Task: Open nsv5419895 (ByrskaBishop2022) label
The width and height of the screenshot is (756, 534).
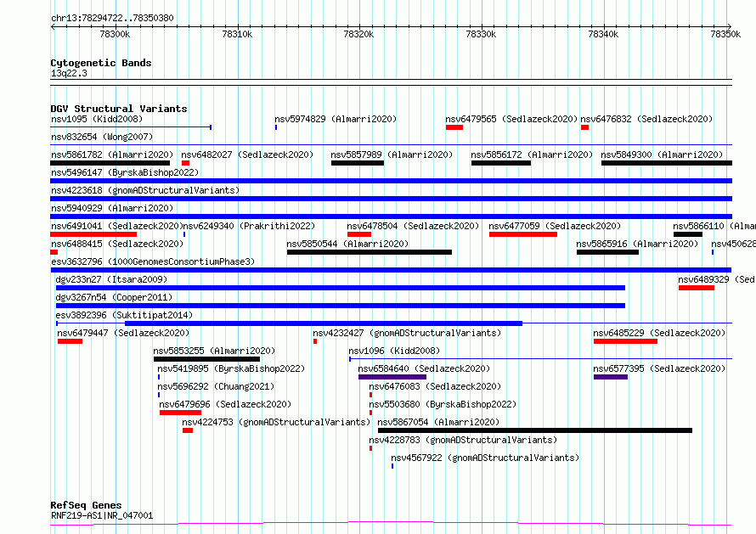Action: (x=231, y=368)
